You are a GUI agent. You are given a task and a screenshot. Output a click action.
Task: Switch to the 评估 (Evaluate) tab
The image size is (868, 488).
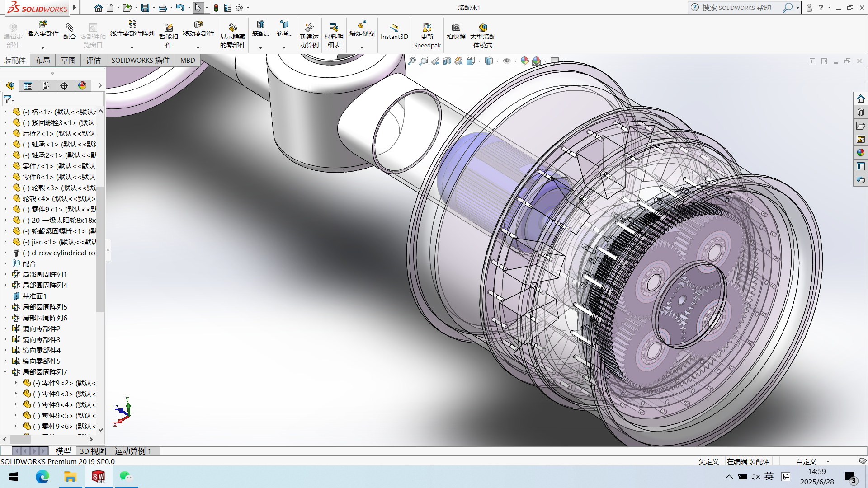(94, 60)
